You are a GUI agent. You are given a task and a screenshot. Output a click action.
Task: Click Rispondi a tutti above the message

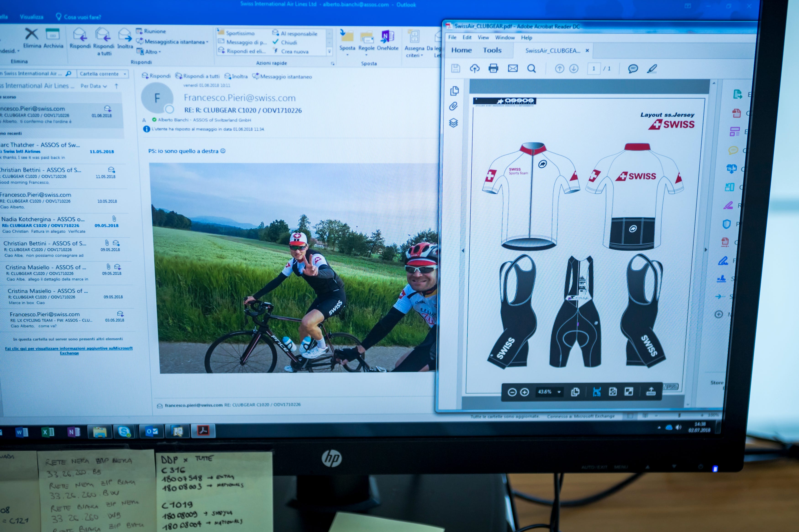click(x=197, y=76)
